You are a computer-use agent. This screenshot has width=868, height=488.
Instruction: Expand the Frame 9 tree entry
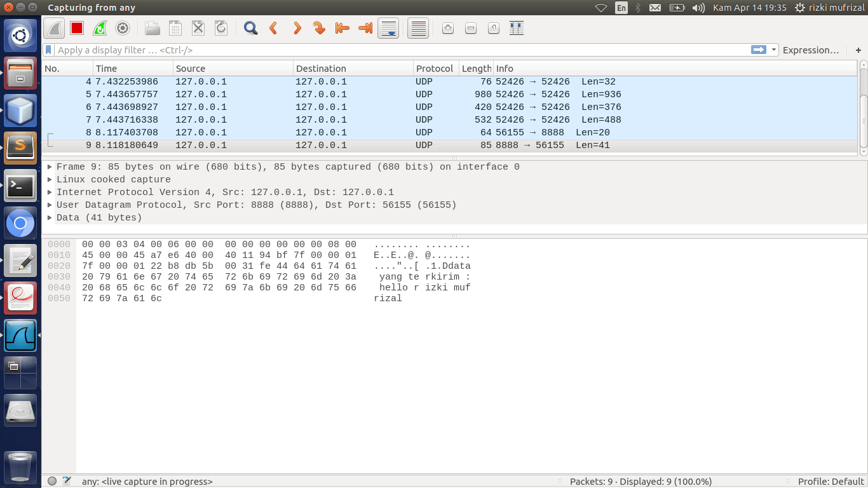(49, 166)
